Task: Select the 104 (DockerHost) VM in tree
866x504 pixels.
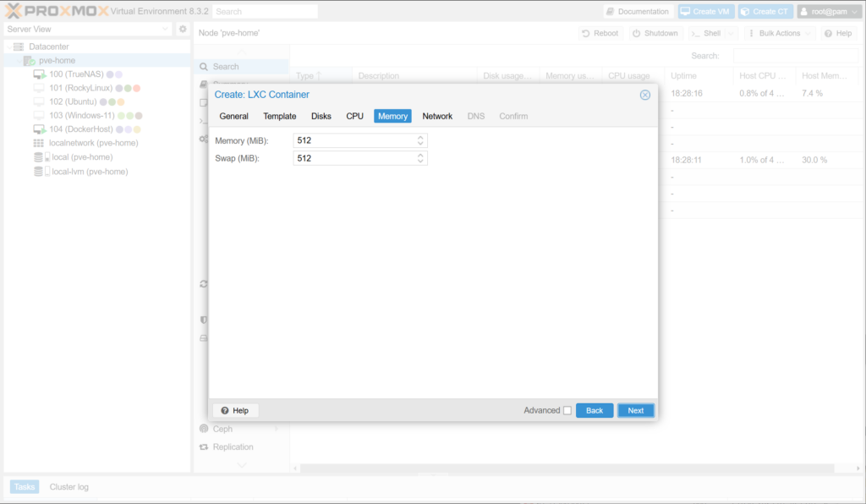Action: (x=79, y=129)
